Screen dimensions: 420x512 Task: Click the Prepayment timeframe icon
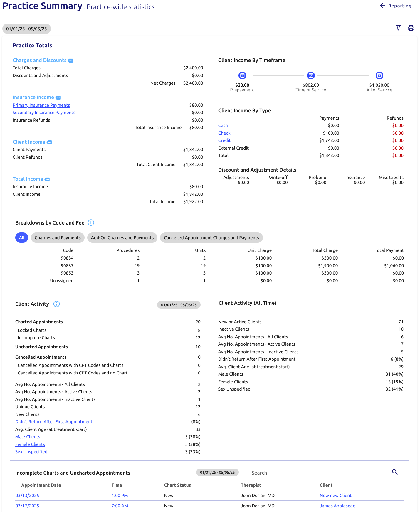[242, 76]
